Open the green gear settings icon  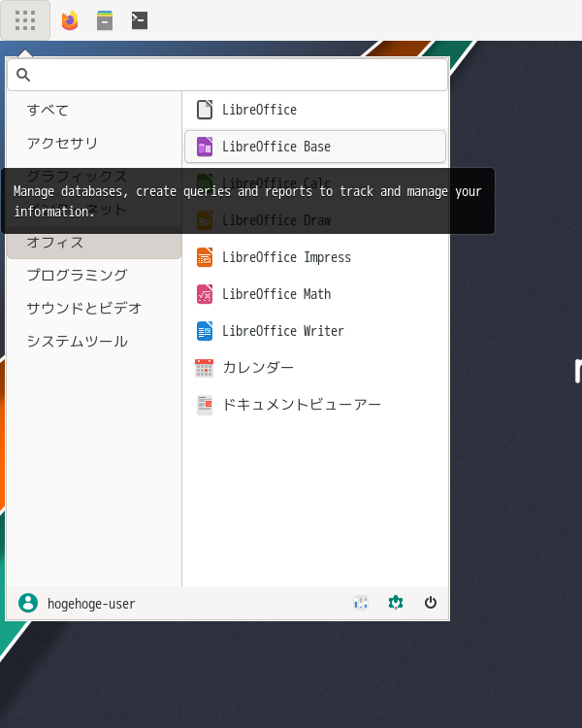coord(396,603)
